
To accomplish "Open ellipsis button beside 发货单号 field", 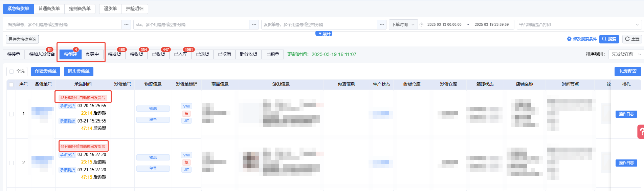I will pos(382,24).
